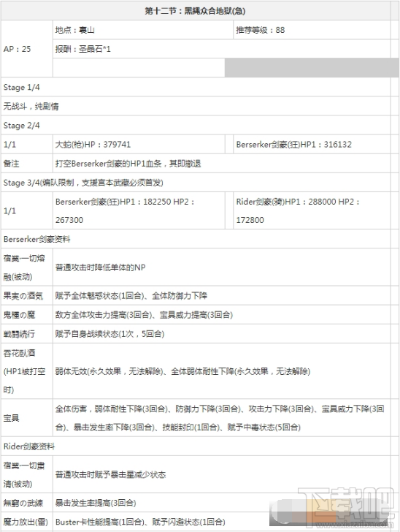Select 赋予自身战续状态(1次，5回合) description

(x=221, y=333)
